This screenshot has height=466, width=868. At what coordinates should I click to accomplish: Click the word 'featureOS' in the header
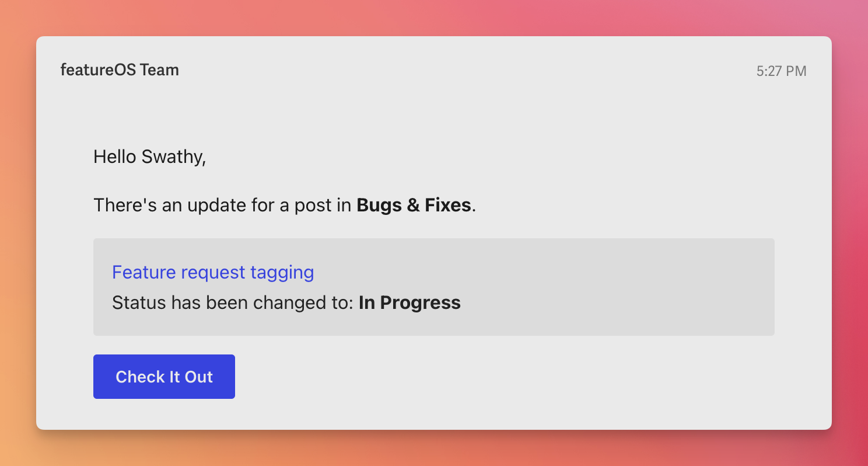click(98, 70)
